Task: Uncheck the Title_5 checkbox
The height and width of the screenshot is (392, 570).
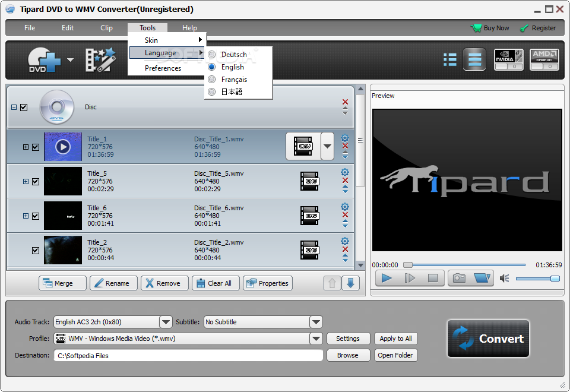Action: (36, 182)
